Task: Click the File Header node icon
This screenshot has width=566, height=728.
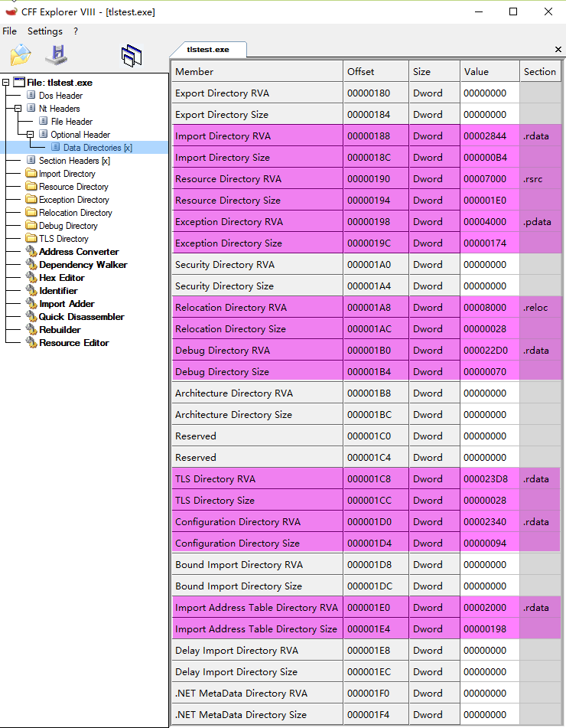Action: pyautogui.click(x=43, y=121)
